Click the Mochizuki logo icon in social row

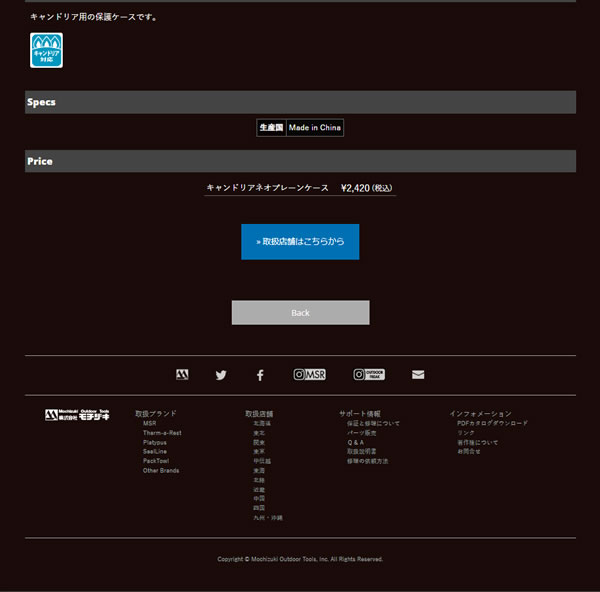coord(182,375)
